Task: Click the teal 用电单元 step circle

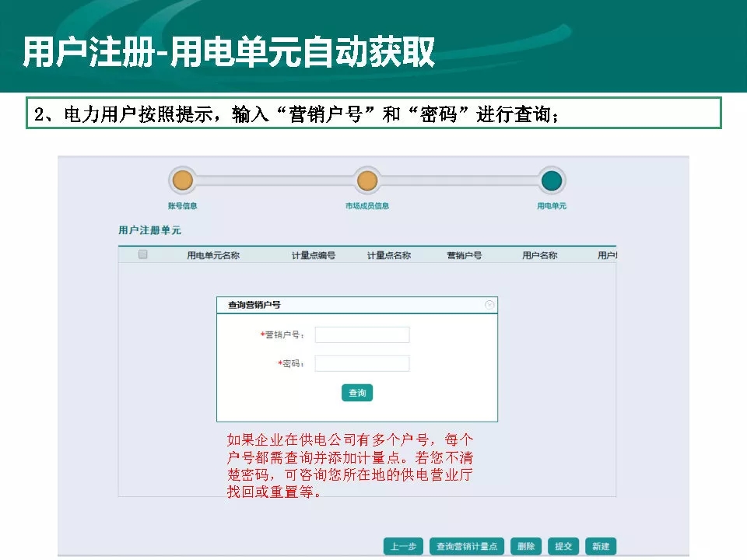Action: pyautogui.click(x=552, y=181)
